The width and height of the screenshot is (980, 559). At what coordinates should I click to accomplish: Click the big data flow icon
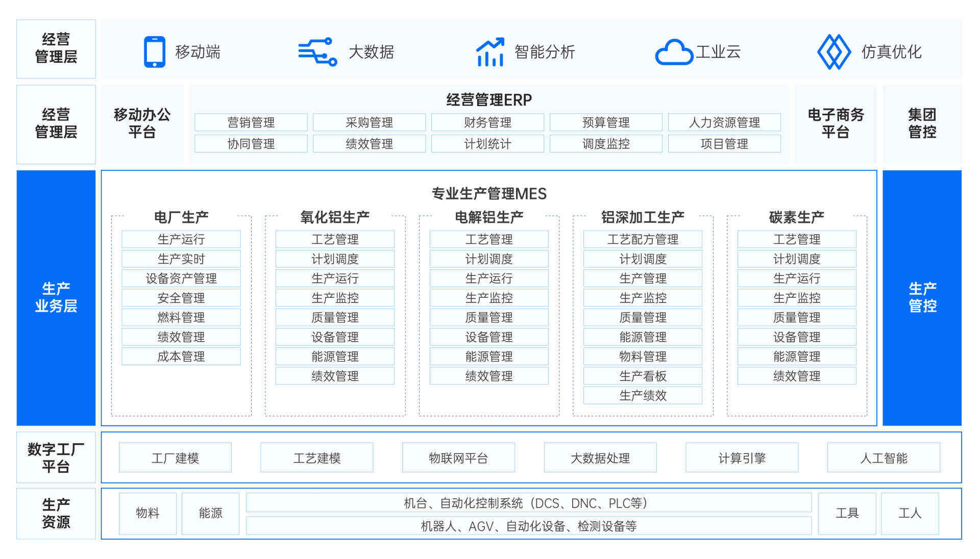tap(317, 52)
